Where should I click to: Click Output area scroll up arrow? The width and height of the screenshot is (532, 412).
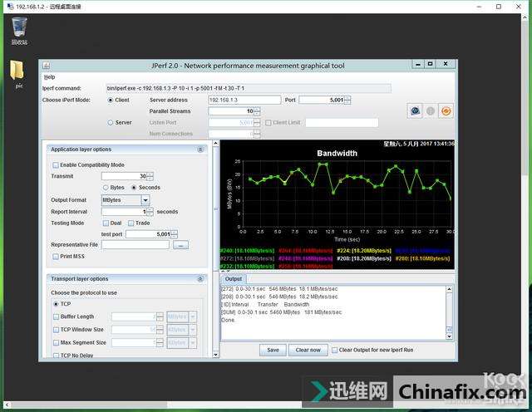(x=449, y=289)
